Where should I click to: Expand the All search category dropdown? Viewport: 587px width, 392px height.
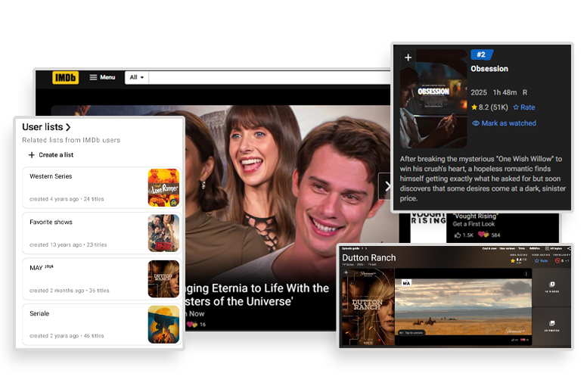(137, 77)
